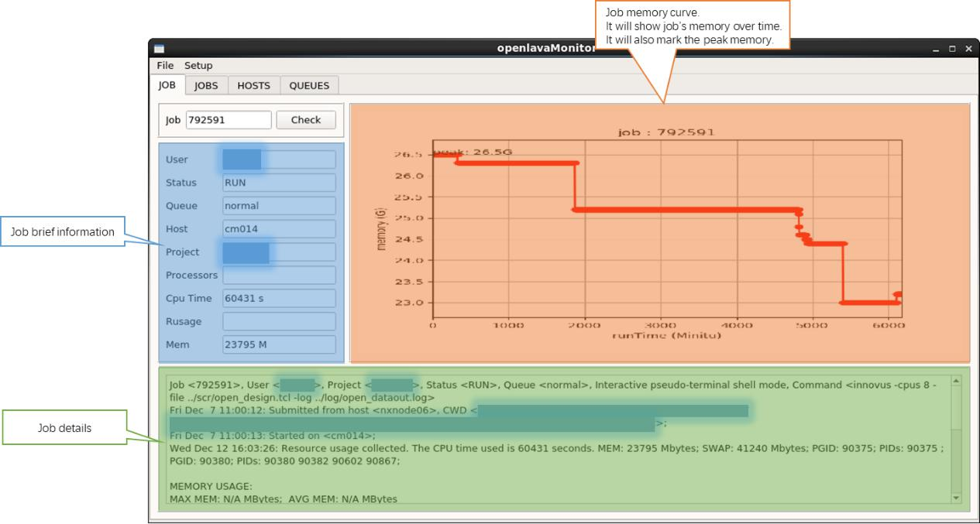Click the Job ID input field 792591
Image resolution: width=980 pixels, height=524 pixels.
[229, 120]
